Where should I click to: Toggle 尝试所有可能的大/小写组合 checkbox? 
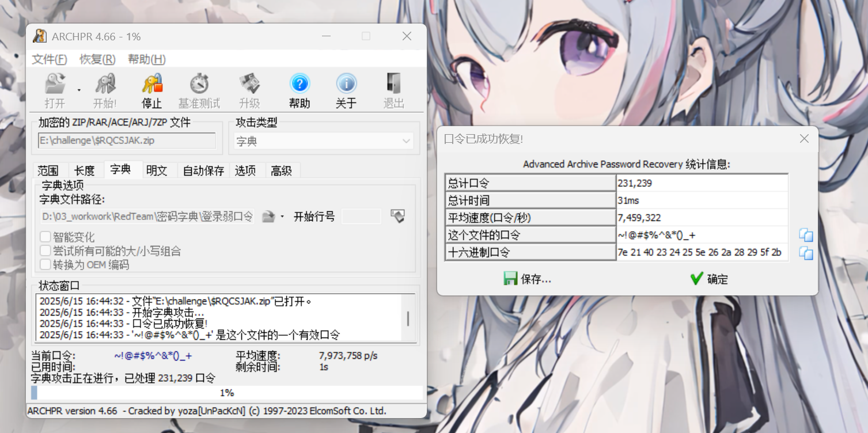[44, 250]
